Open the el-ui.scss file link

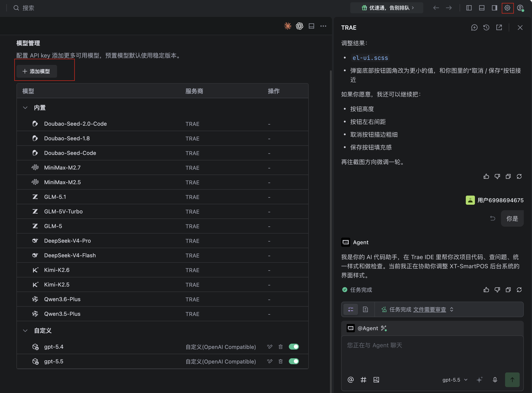pyautogui.click(x=370, y=58)
